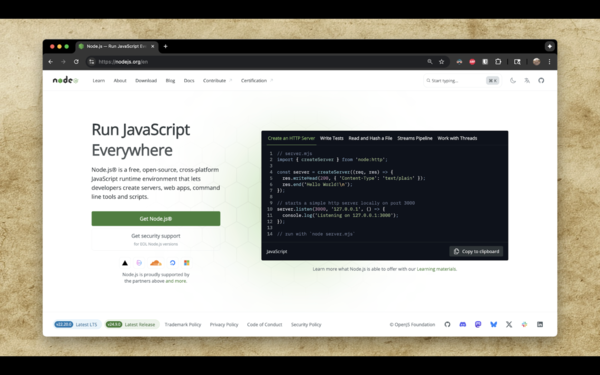Screen dimensions: 600x375
Task: Open the GitHub icon in the site header
Action: (x=541, y=80)
